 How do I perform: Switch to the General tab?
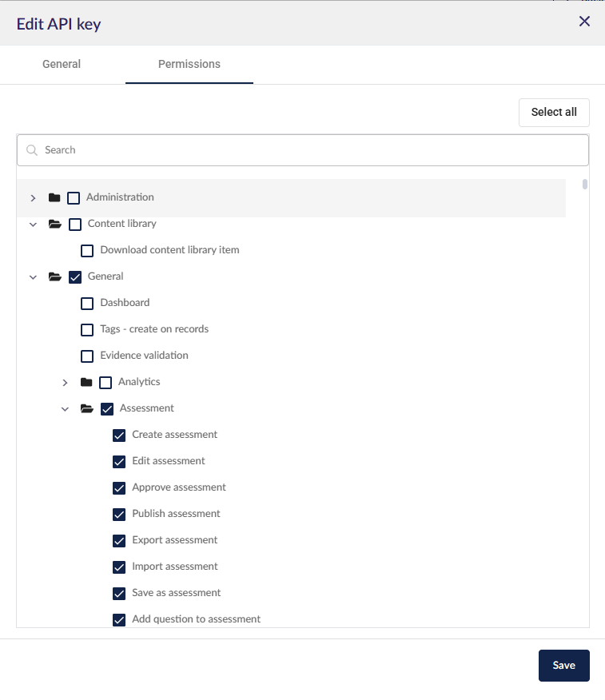tap(62, 64)
